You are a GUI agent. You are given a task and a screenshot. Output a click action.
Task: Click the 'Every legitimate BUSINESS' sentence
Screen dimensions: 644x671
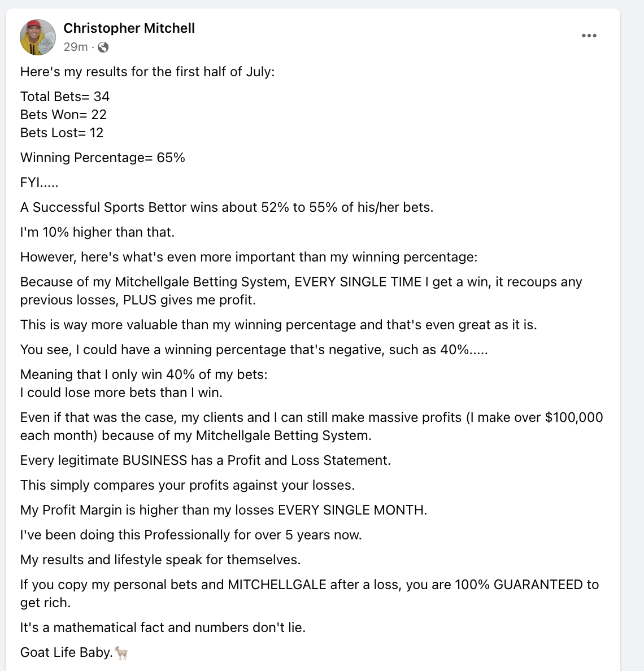point(206,460)
